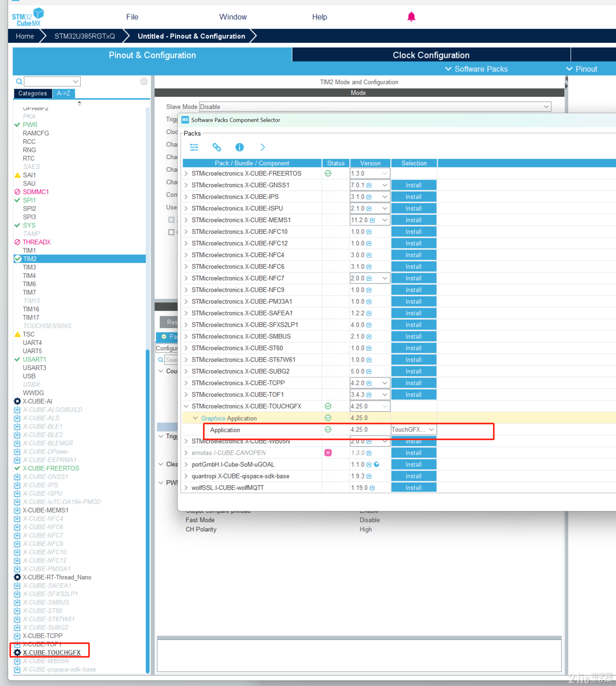Click the configuration panel collapse arrow handle

[566, 83]
